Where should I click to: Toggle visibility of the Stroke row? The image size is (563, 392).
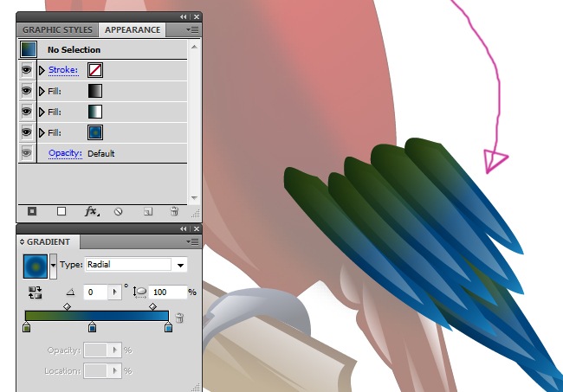point(27,70)
